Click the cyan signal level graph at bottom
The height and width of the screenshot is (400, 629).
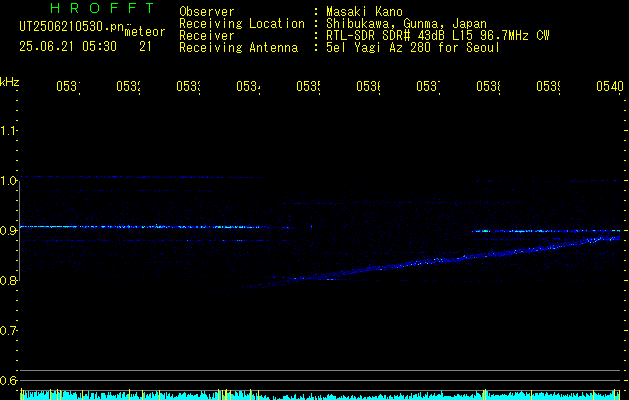pyautogui.click(x=321, y=394)
